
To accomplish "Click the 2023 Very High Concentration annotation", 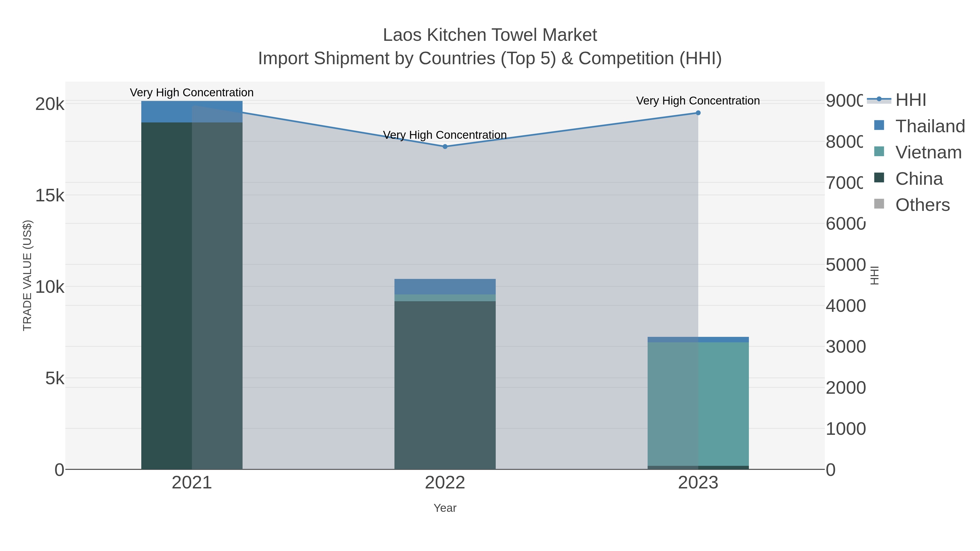I will [698, 101].
